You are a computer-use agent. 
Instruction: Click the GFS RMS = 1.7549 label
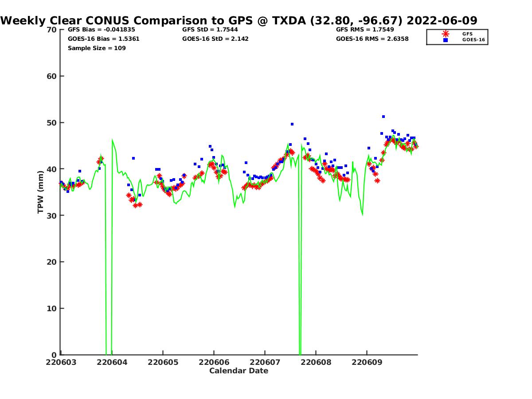[365, 30]
